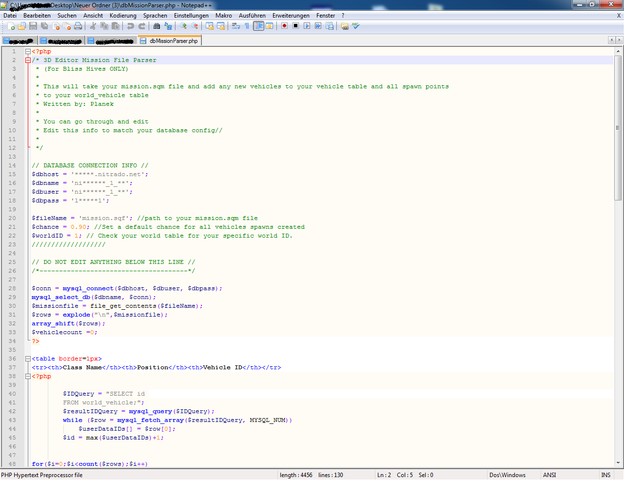Open the Ansicht menu
Image resolution: width=624 pixels, height=480 pixels.
point(93,16)
